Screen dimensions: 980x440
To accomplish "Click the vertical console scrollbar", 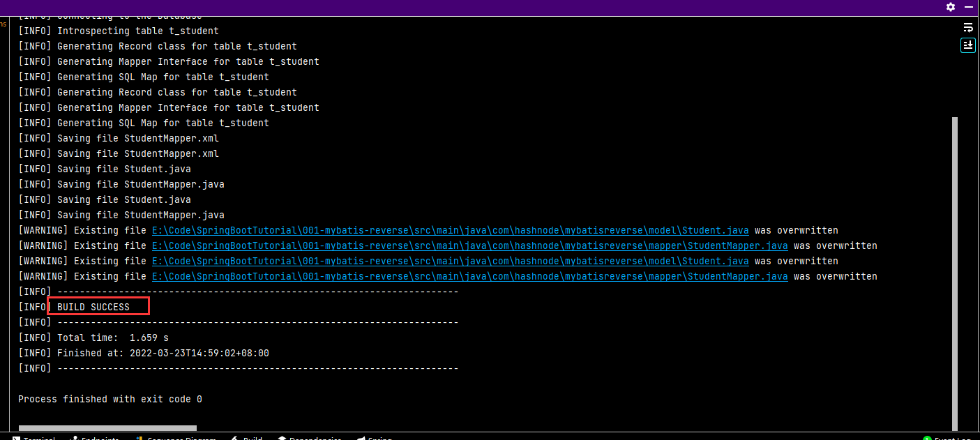I will pos(955,274).
